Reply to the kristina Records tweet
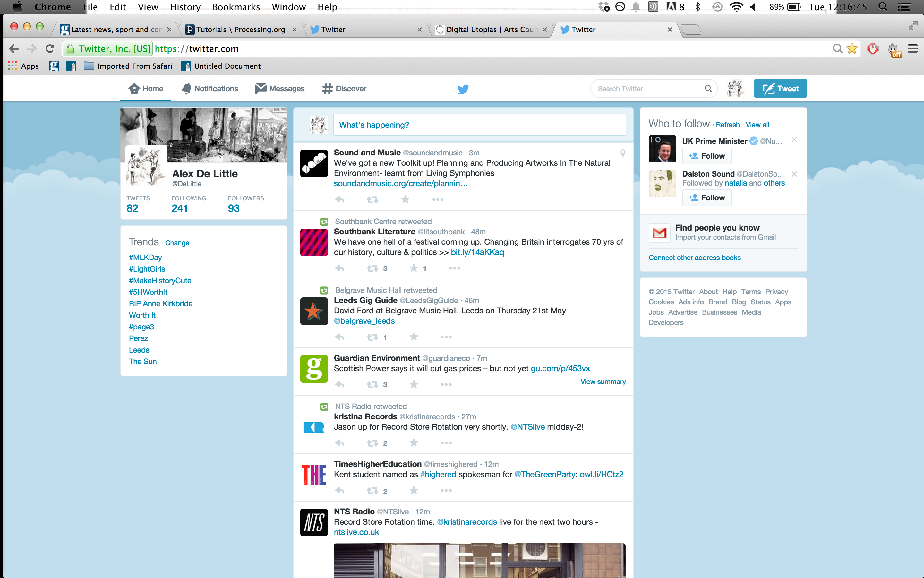The height and width of the screenshot is (578, 924). click(340, 443)
